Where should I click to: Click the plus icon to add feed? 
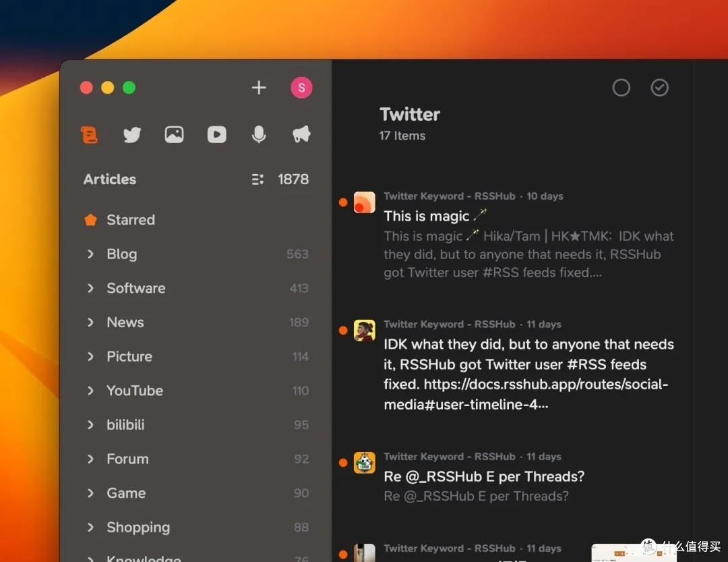[x=259, y=88]
